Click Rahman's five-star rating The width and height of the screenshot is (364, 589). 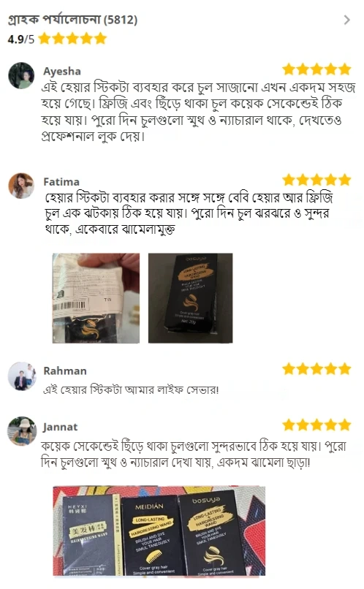point(316,369)
